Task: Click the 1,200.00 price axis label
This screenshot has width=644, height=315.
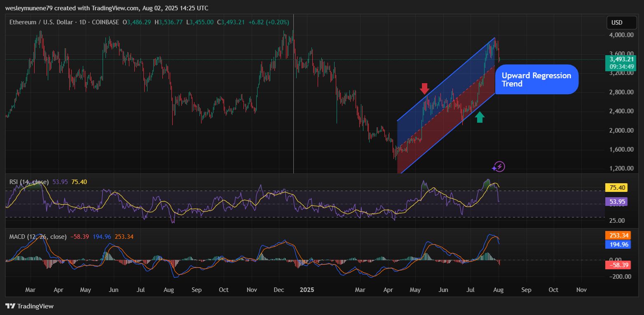Action: 622,168
